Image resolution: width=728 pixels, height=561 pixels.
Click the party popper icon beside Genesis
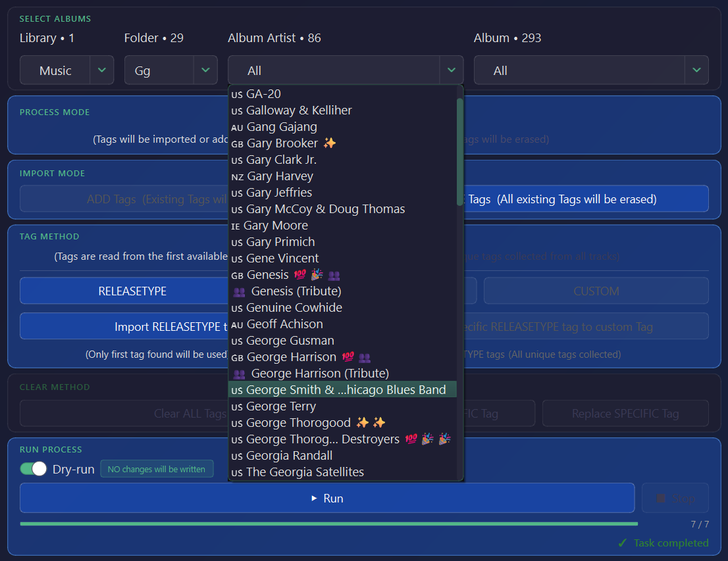click(x=317, y=275)
